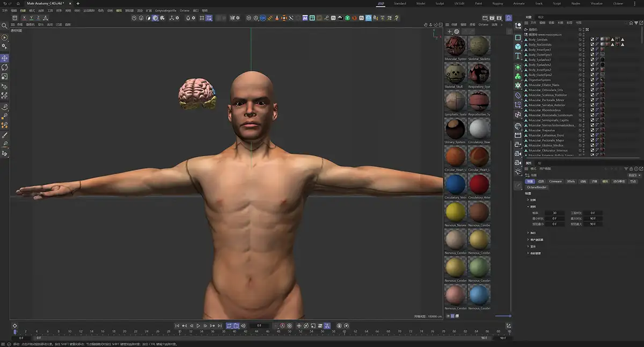Collapse the 时间 section in attributes
644x347 pixels.
pyautogui.click(x=528, y=206)
